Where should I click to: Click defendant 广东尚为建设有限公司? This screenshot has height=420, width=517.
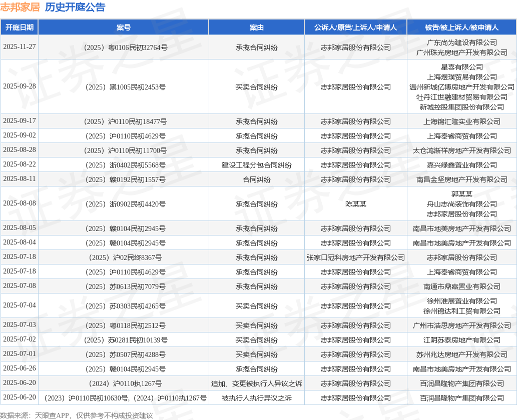pyautogui.click(x=462, y=43)
